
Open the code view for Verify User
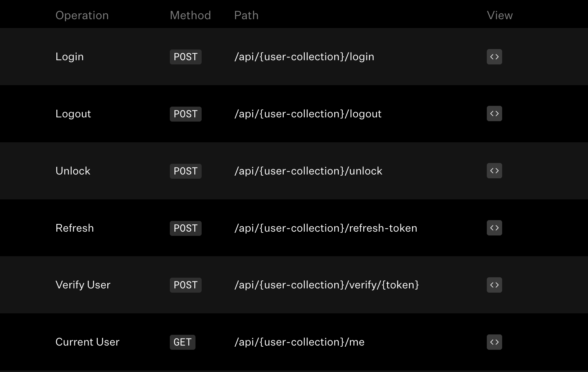(x=494, y=285)
